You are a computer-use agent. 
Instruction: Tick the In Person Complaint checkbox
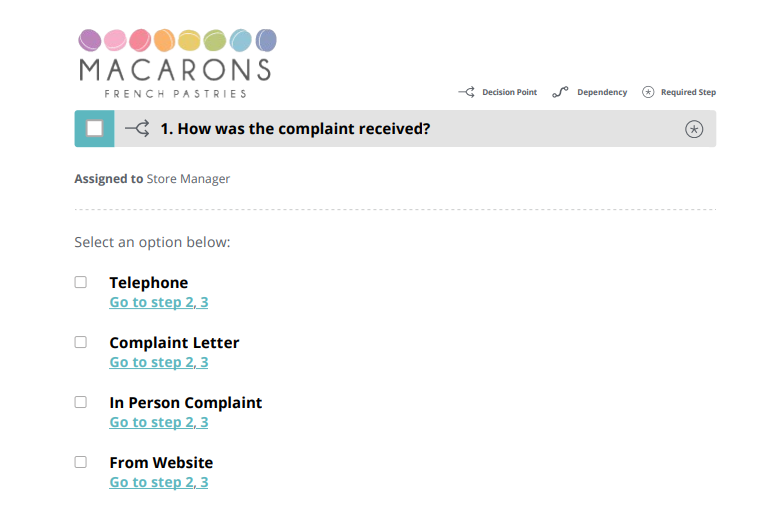coord(80,402)
